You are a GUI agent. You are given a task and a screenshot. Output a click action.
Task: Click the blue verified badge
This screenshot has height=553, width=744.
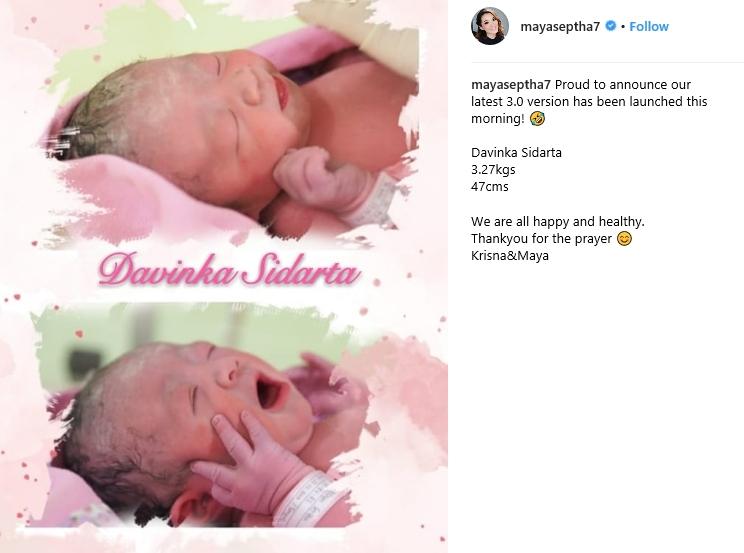click(611, 26)
